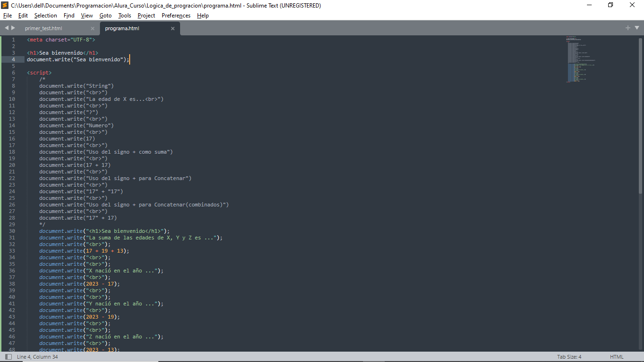
Task: Close the primer_test.html tab
Action: coord(92,28)
